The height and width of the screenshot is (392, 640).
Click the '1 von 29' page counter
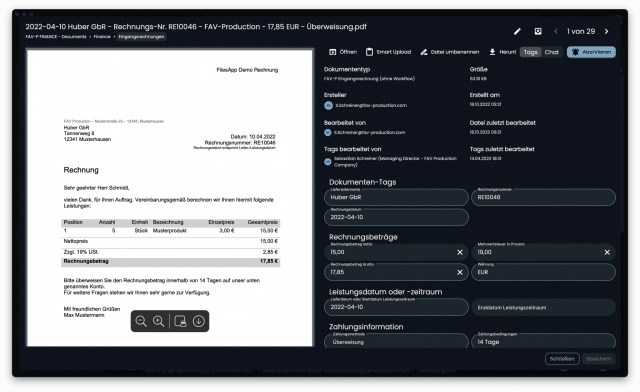581,31
